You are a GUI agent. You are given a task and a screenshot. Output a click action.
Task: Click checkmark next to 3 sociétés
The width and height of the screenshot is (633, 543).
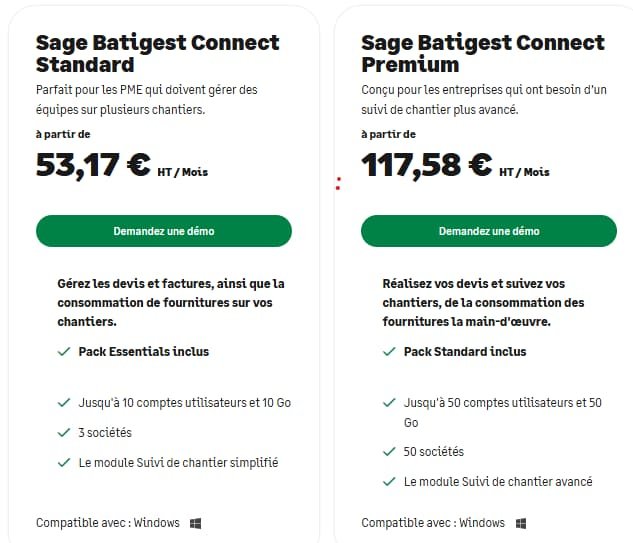(63, 433)
